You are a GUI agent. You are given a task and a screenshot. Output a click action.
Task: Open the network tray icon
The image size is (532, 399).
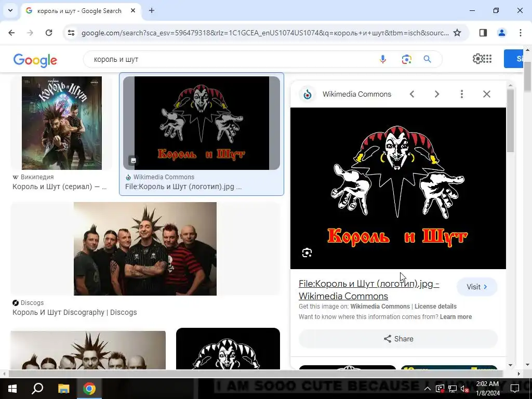[x=453, y=389]
